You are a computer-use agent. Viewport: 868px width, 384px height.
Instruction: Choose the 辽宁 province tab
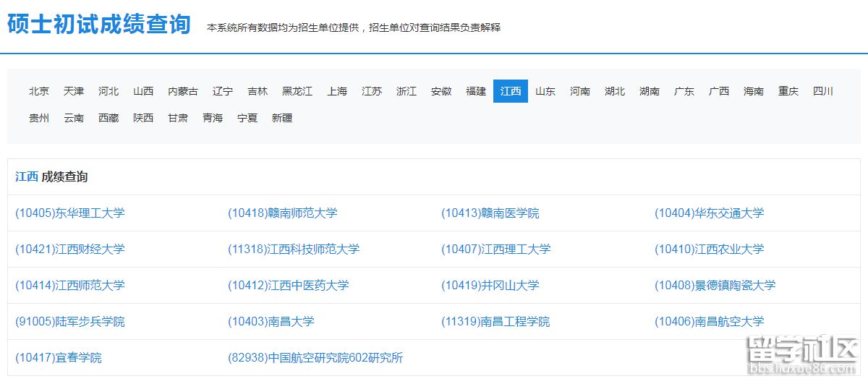click(x=223, y=91)
